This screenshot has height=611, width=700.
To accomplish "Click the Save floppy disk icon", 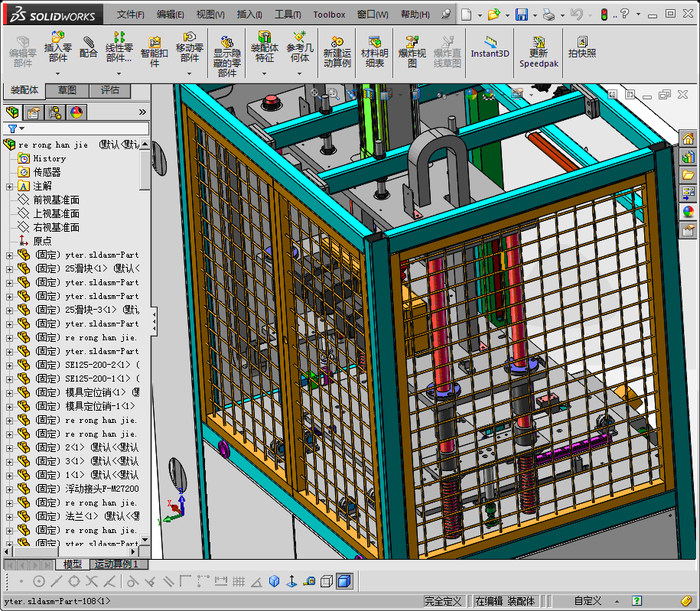I will (x=522, y=15).
